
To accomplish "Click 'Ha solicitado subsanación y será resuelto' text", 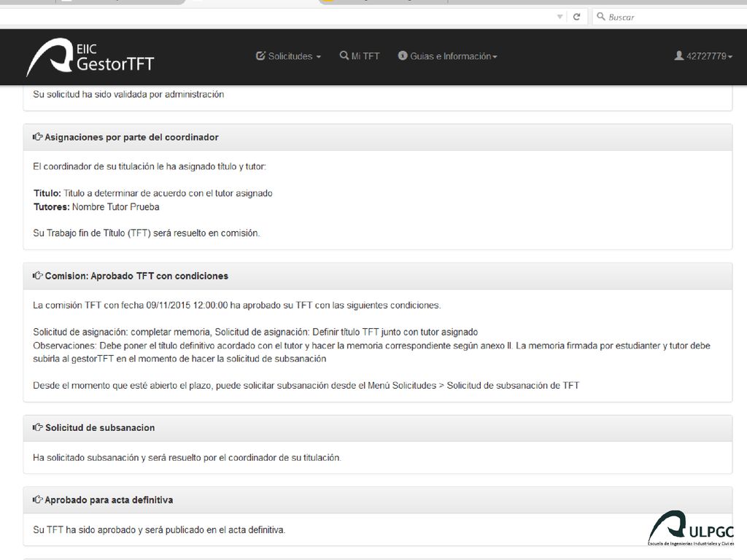I will [x=187, y=458].
